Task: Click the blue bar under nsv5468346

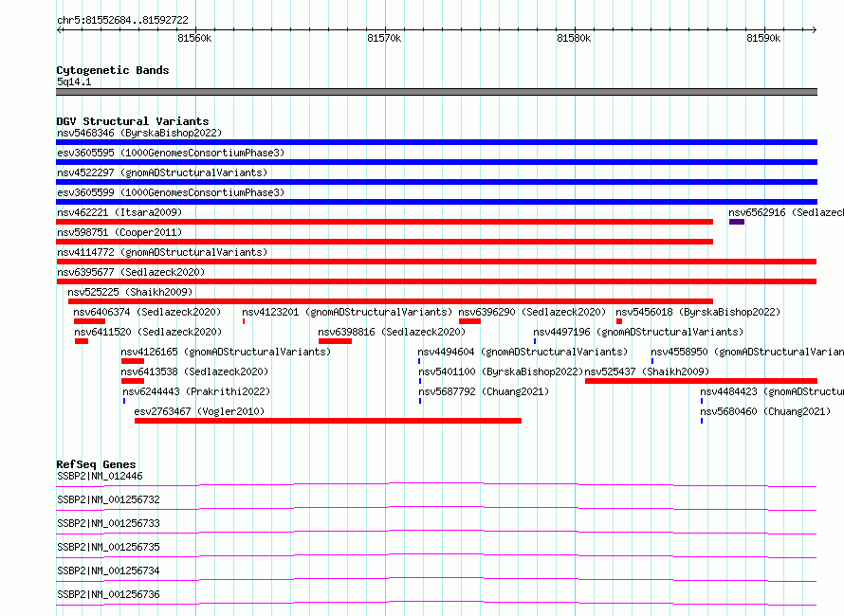Action: click(436, 142)
